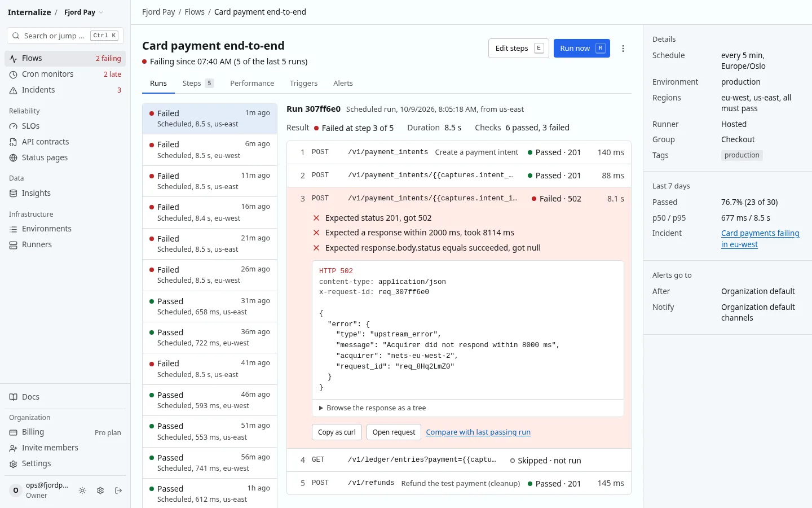
Task: Open API contracts page
Action: pyautogui.click(x=65, y=142)
